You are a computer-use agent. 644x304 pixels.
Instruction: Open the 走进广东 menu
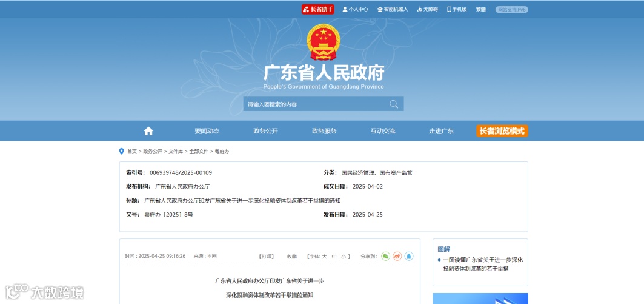[442, 131]
